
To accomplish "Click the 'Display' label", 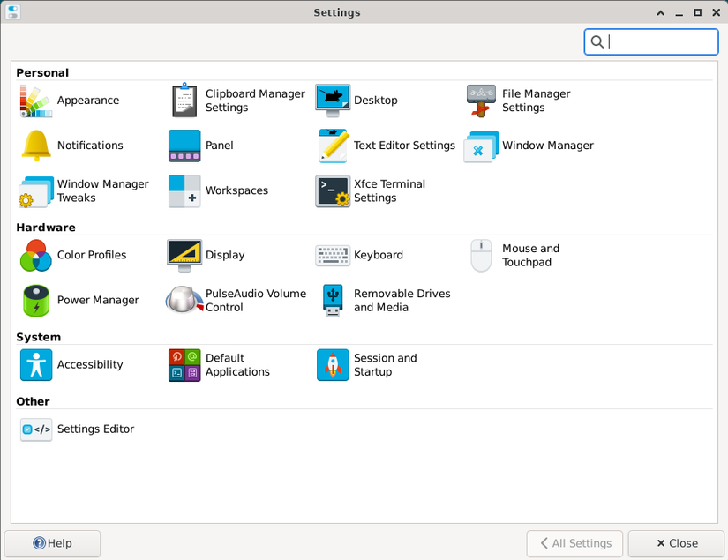I will [x=225, y=255].
